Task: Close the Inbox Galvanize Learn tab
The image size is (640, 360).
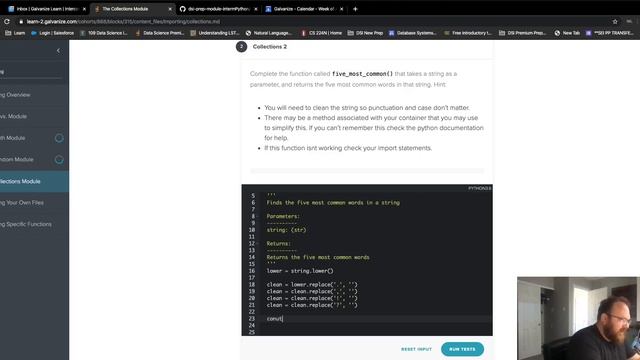Action: 84,9
